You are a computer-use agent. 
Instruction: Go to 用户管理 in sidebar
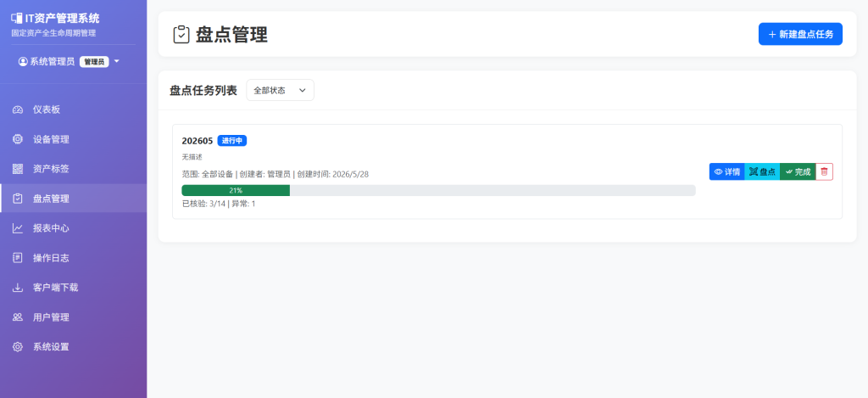pos(73,317)
